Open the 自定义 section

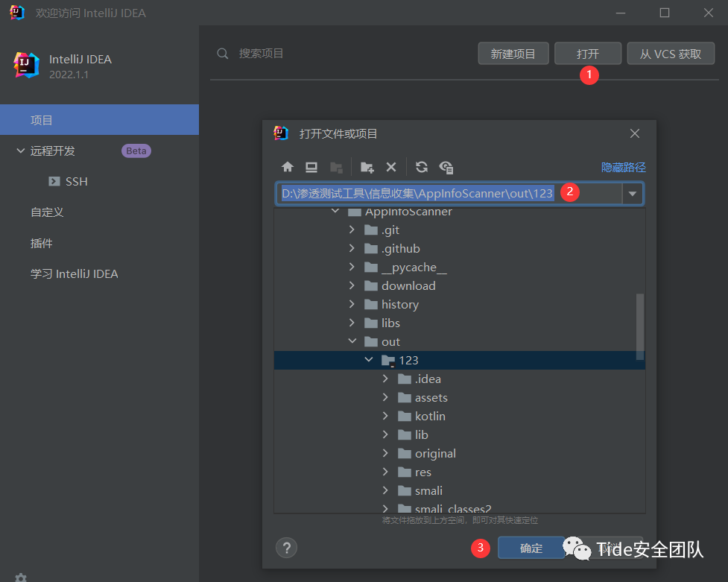(99, 212)
